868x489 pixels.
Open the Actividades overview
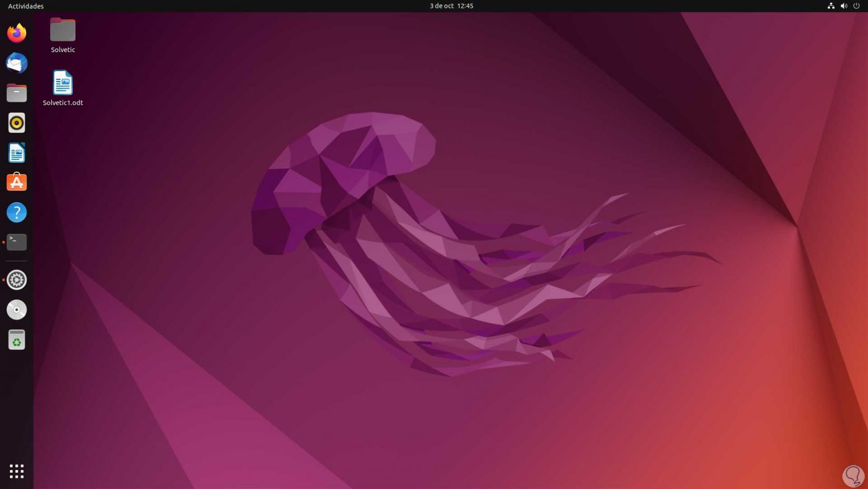[25, 6]
